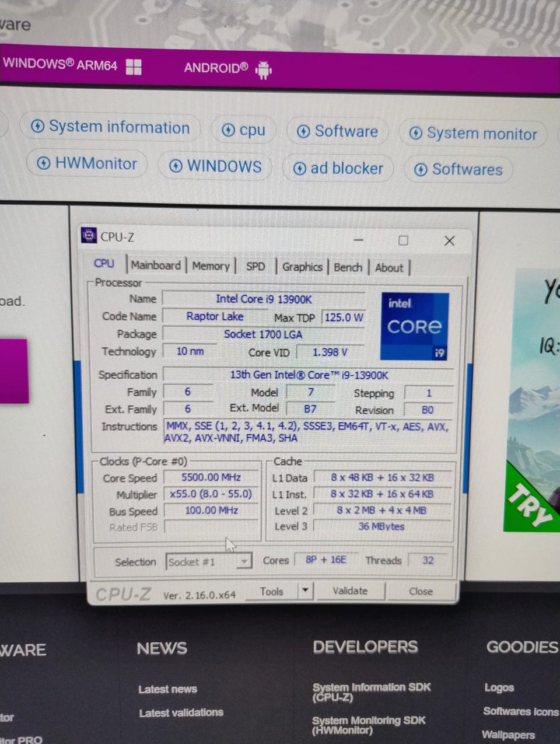
Task: Click the Core Speed value 5500.00 MHz
Action: 211,477
